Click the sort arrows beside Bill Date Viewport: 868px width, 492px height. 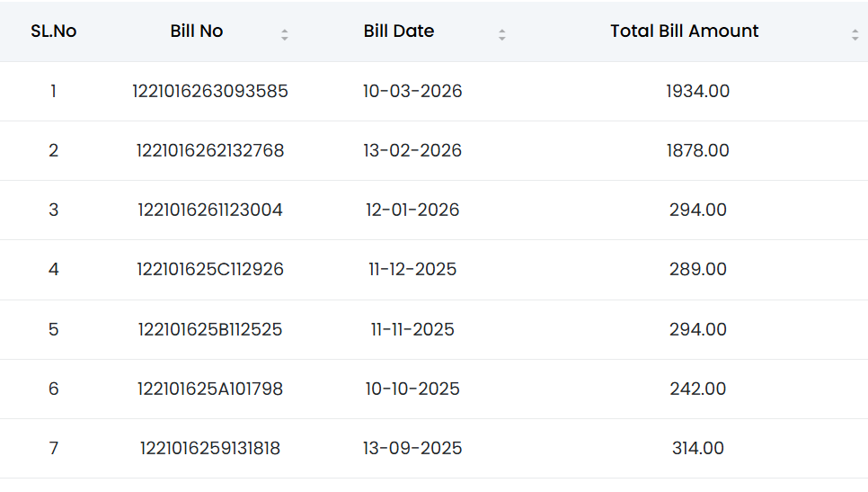[x=502, y=35]
